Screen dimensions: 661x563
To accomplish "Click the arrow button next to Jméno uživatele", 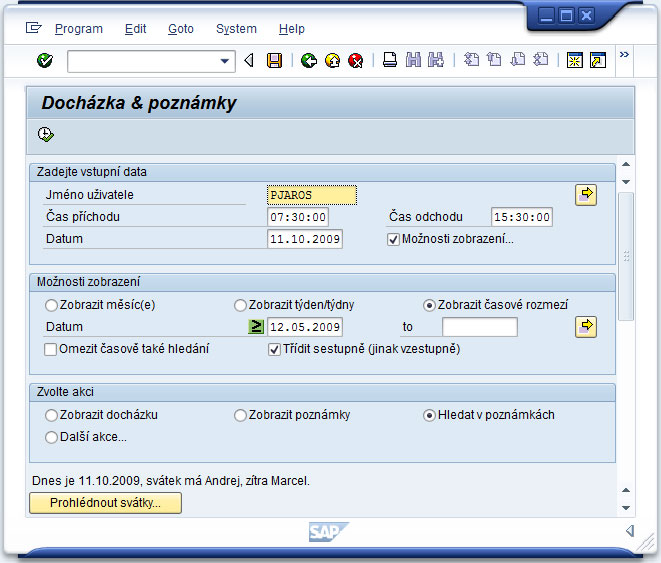I will click(586, 194).
